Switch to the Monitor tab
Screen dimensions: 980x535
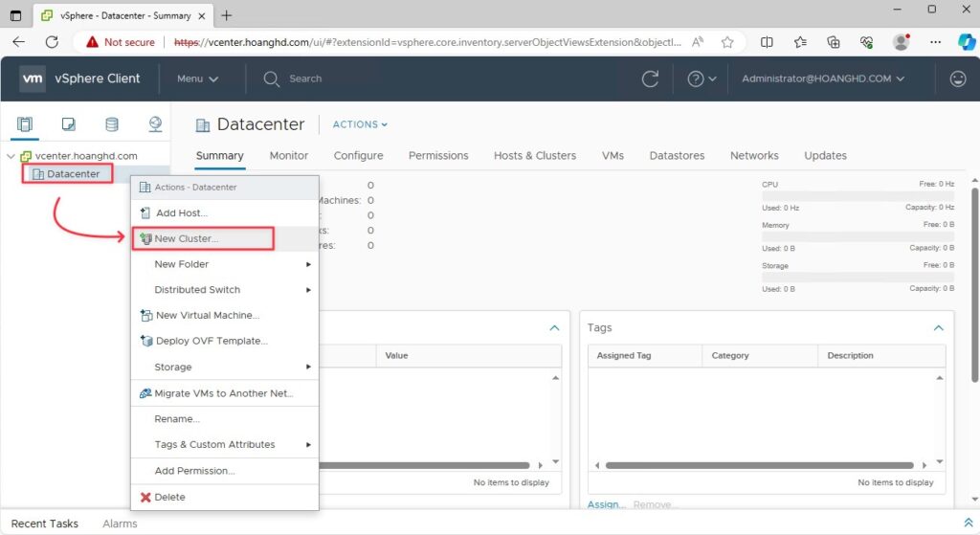tap(289, 156)
